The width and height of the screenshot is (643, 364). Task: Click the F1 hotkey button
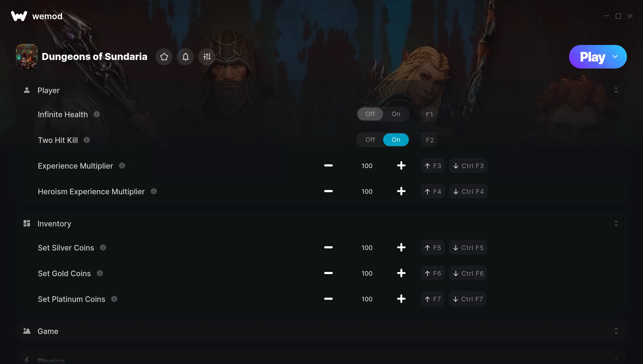point(429,114)
